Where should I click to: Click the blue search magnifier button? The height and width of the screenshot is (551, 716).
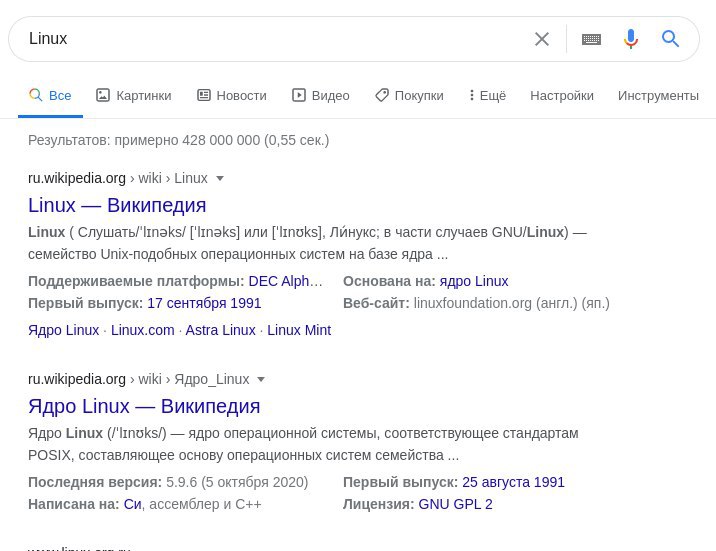click(x=670, y=39)
